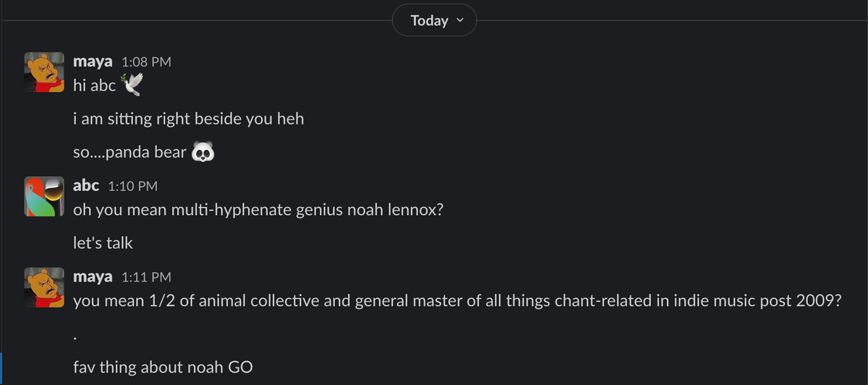Viewport: 868px width, 385px height.
Task: Open maya's profile from the 1:08 PM username
Action: tap(92, 62)
